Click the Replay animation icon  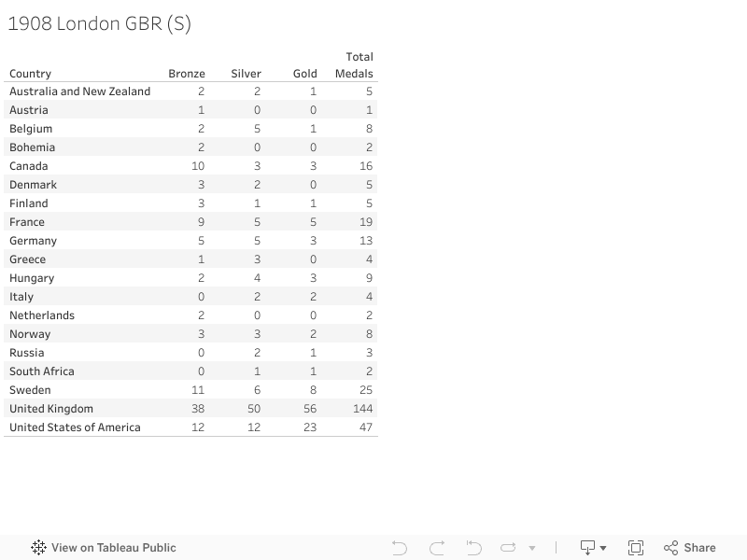[509, 548]
